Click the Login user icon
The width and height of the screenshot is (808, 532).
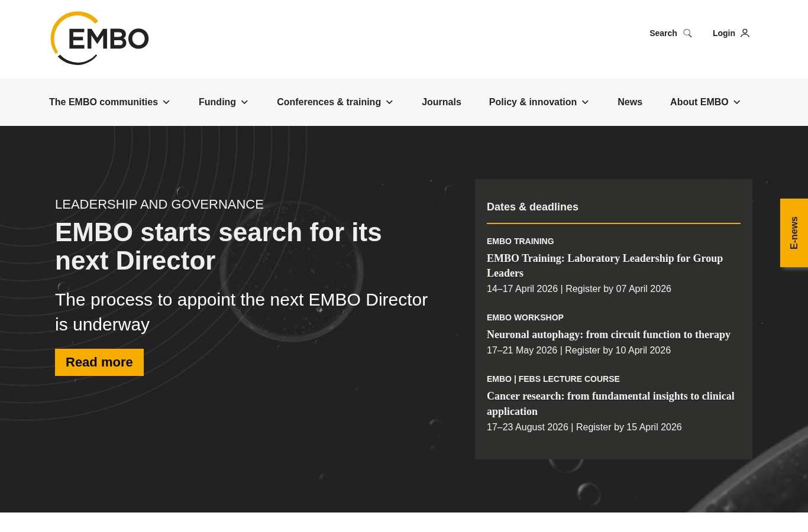[x=745, y=33]
